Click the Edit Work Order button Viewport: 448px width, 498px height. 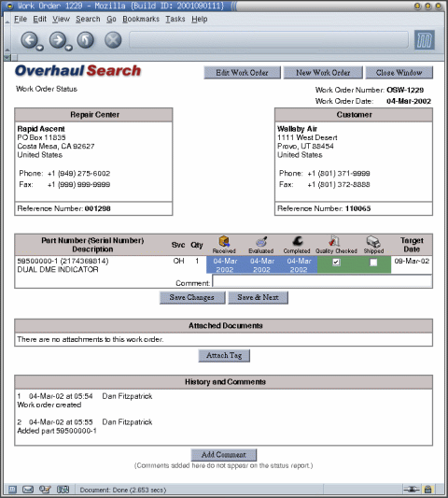point(242,73)
